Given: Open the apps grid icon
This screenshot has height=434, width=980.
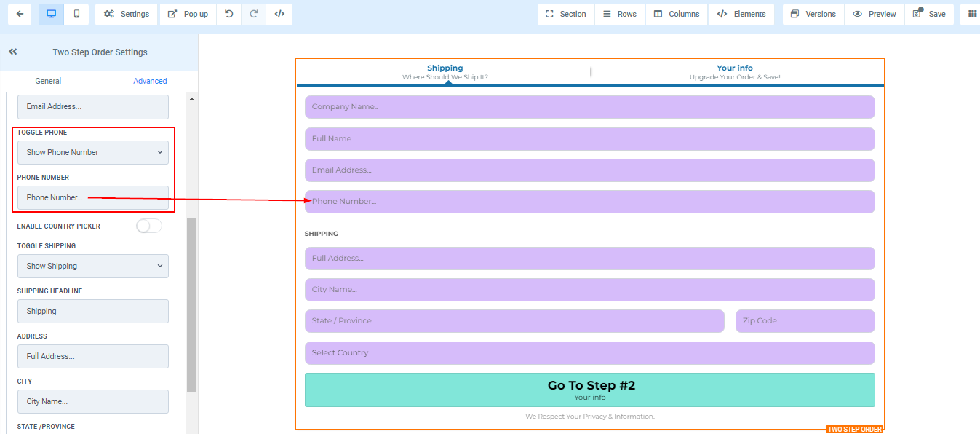Looking at the screenshot, I should point(972,14).
